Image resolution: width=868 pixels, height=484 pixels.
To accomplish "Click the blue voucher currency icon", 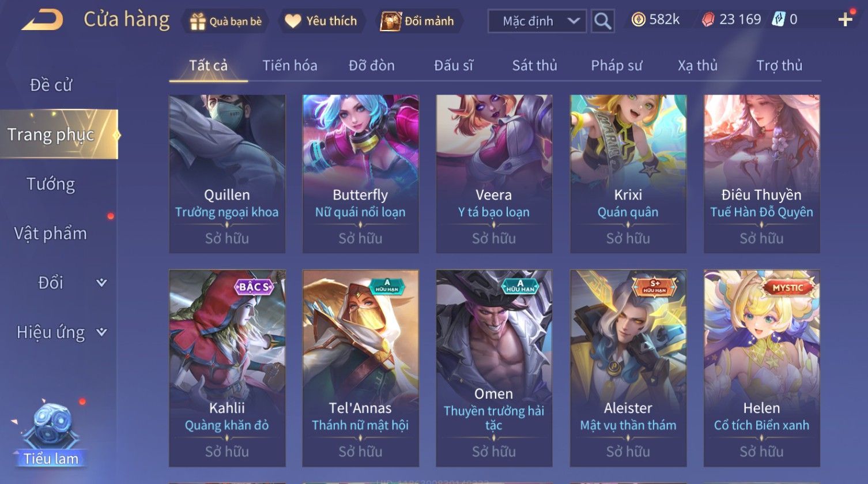I will point(779,20).
